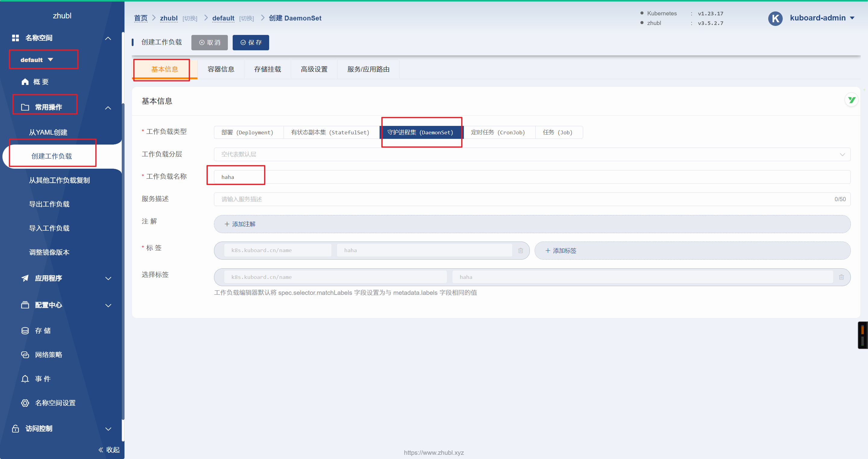
Task: Open 调整镜像版本 in the sidebar
Action: [x=49, y=252]
